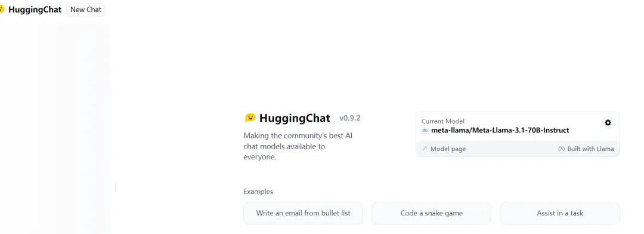Click the Meta infinity icon beside the model name

(x=425, y=130)
